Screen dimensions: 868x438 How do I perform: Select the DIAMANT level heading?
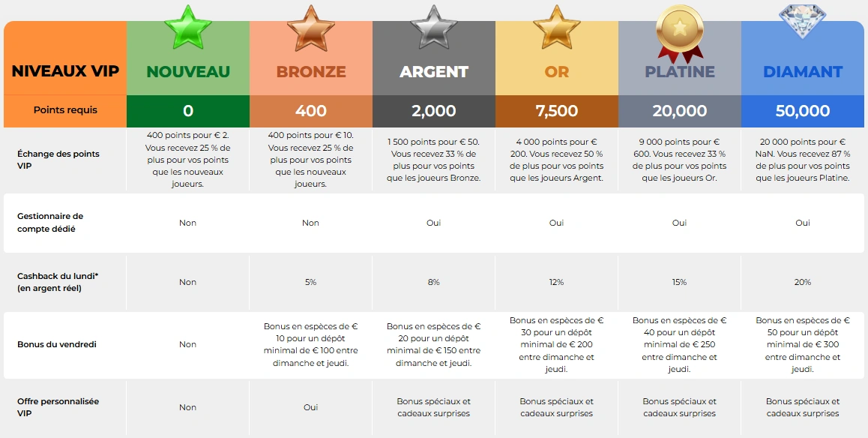(803, 72)
